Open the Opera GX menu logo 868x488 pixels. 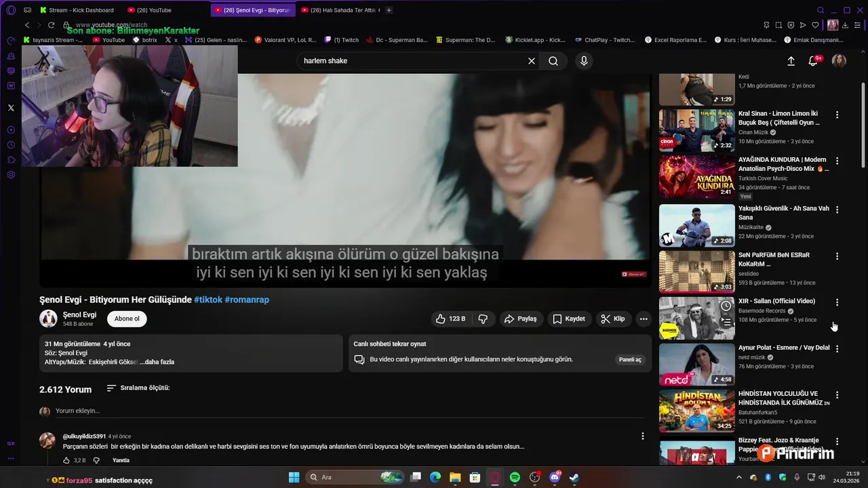pyautogui.click(x=11, y=10)
